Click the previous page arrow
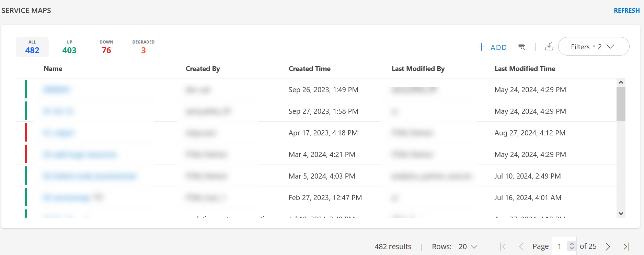 coord(521,246)
